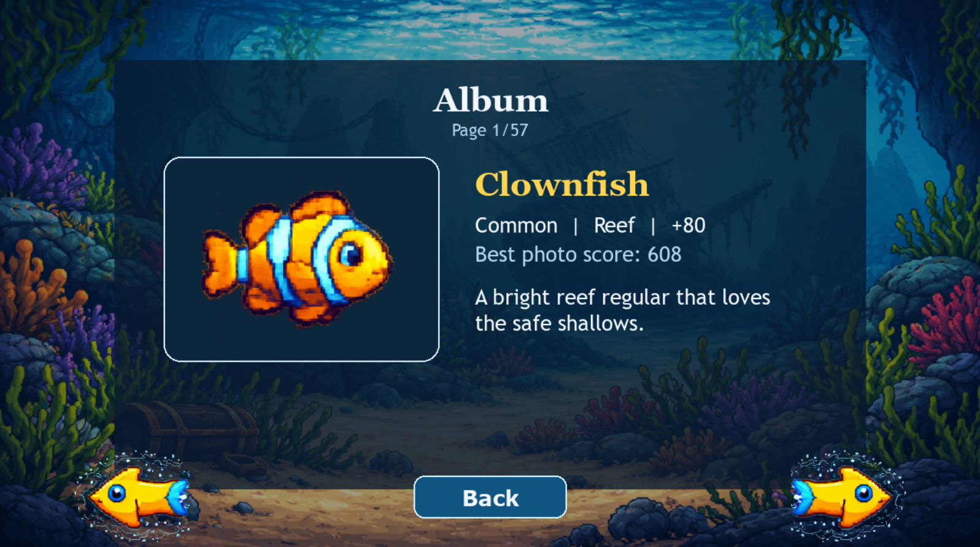Click the Best photo score: 608 text

[x=578, y=254]
